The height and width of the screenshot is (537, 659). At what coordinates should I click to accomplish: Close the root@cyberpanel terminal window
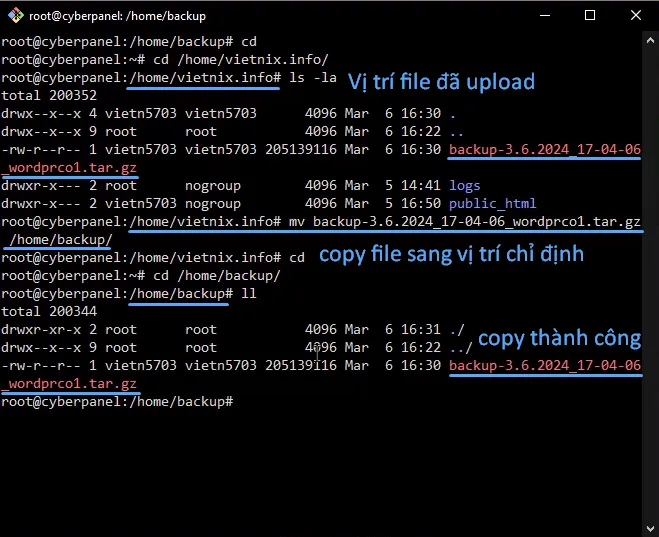coord(636,15)
